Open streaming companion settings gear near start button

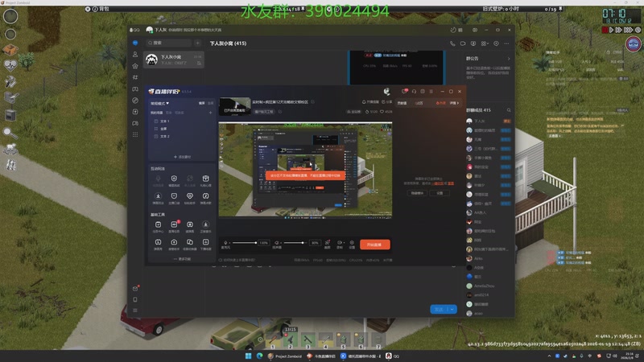tap(352, 243)
